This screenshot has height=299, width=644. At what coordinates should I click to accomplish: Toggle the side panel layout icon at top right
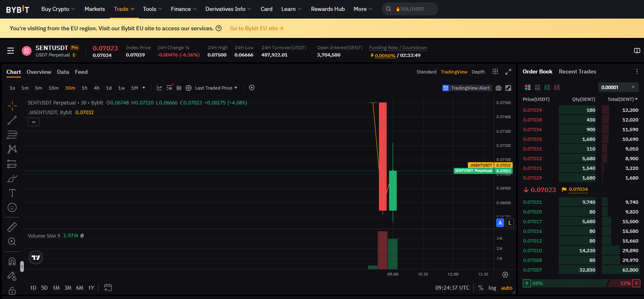click(x=637, y=51)
